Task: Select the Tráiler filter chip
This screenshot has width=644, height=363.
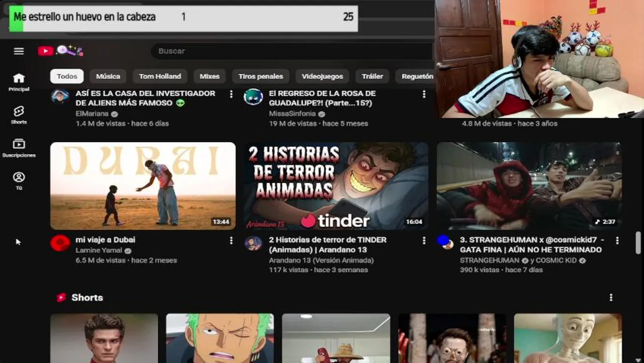Action: pyautogui.click(x=372, y=76)
